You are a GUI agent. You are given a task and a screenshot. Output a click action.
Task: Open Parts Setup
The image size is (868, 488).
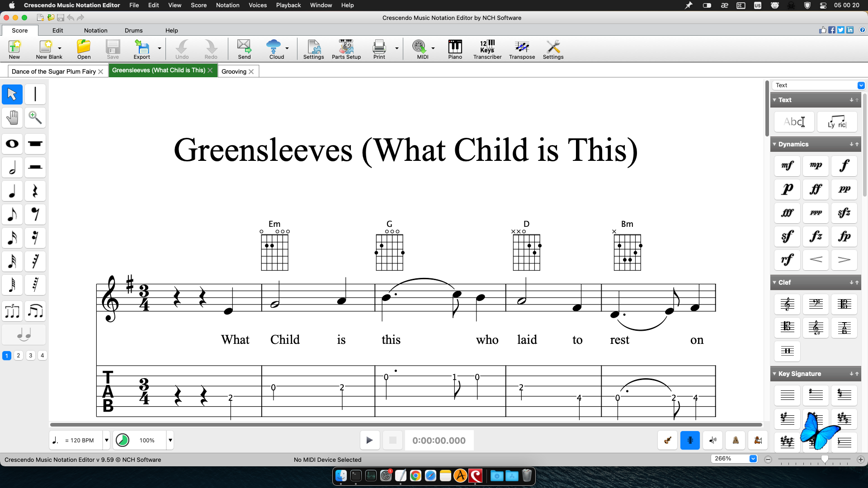click(x=346, y=49)
